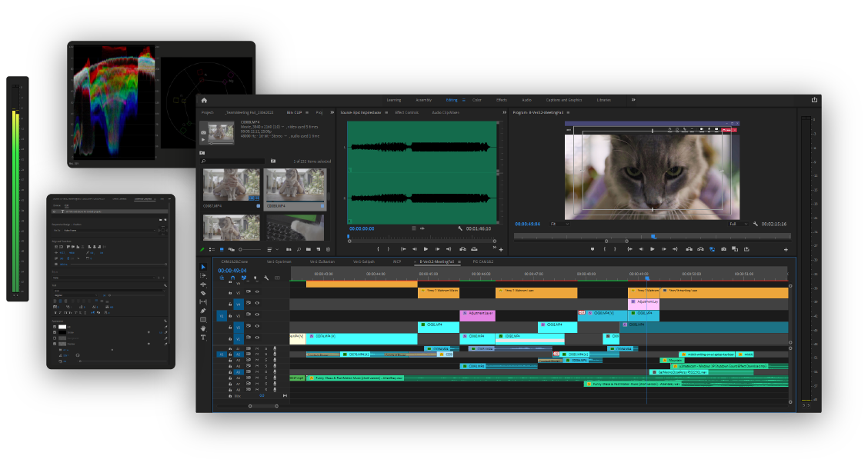868x466 pixels.
Task: Toggle eye visibility for track V1
Action: click(257, 338)
